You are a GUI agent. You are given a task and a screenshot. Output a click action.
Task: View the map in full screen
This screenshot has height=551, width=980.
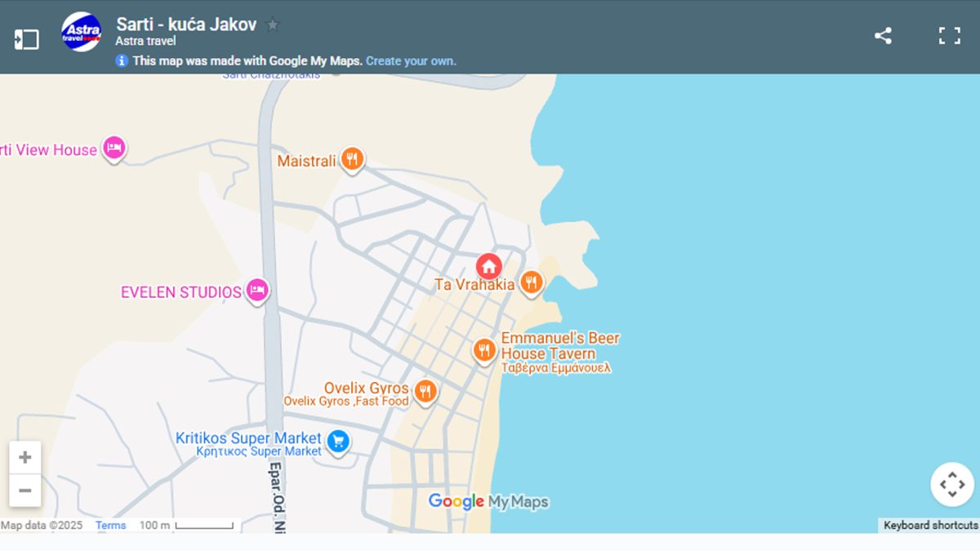[949, 36]
